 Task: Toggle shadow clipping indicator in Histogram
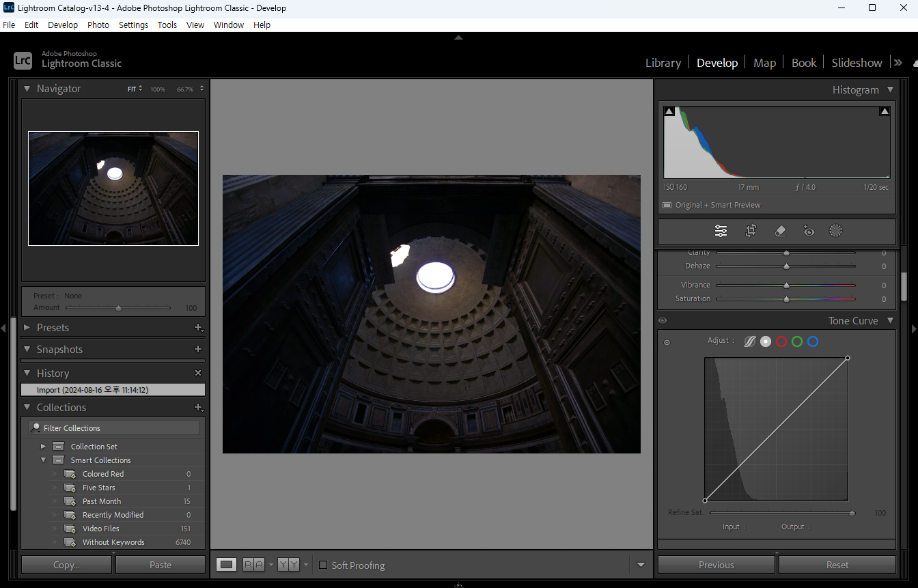(669, 111)
